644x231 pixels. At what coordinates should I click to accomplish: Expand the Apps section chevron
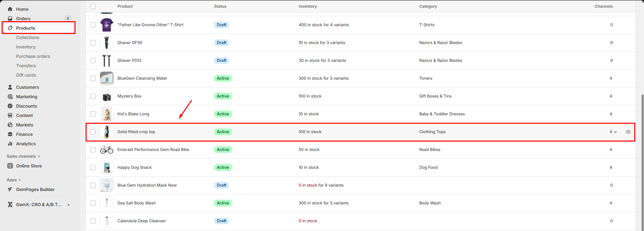[x=20, y=180]
